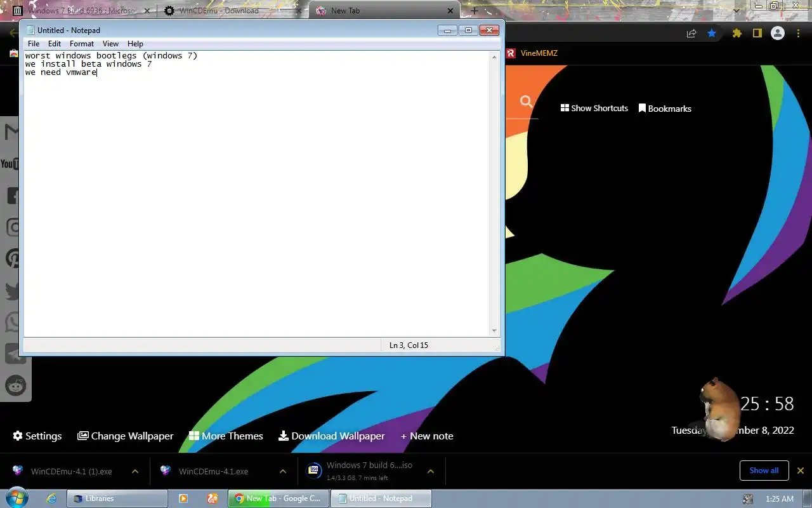
Task: Open the Chrome extensions puzzle icon
Action: [x=737, y=34]
